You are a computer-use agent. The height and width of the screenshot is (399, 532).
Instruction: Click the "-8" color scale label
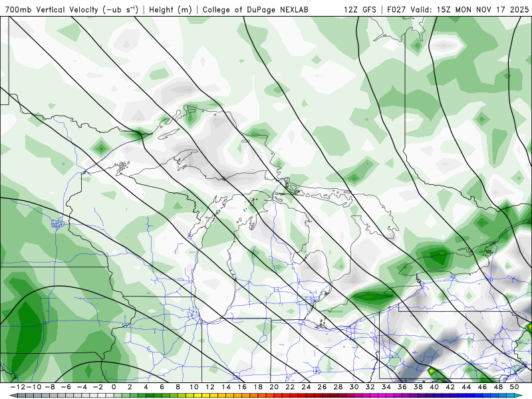tap(49, 387)
